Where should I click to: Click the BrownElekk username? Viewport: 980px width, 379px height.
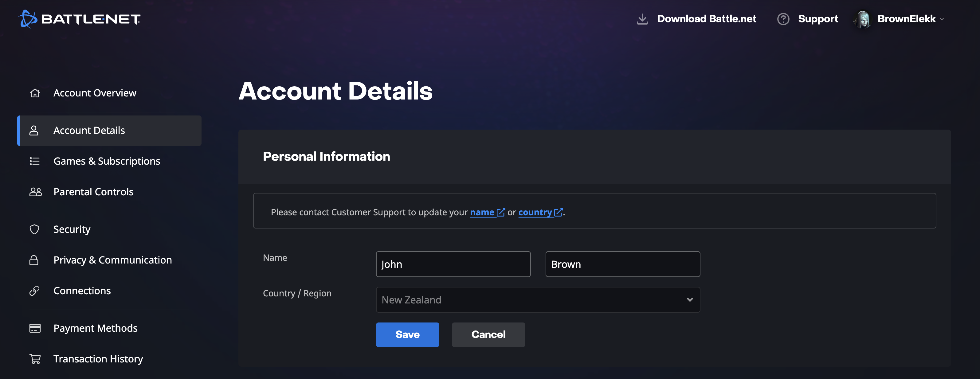click(x=907, y=19)
